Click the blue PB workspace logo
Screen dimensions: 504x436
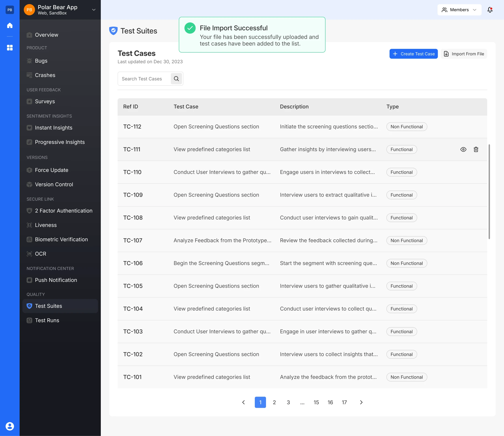pyautogui.click(x=10, y=10)
